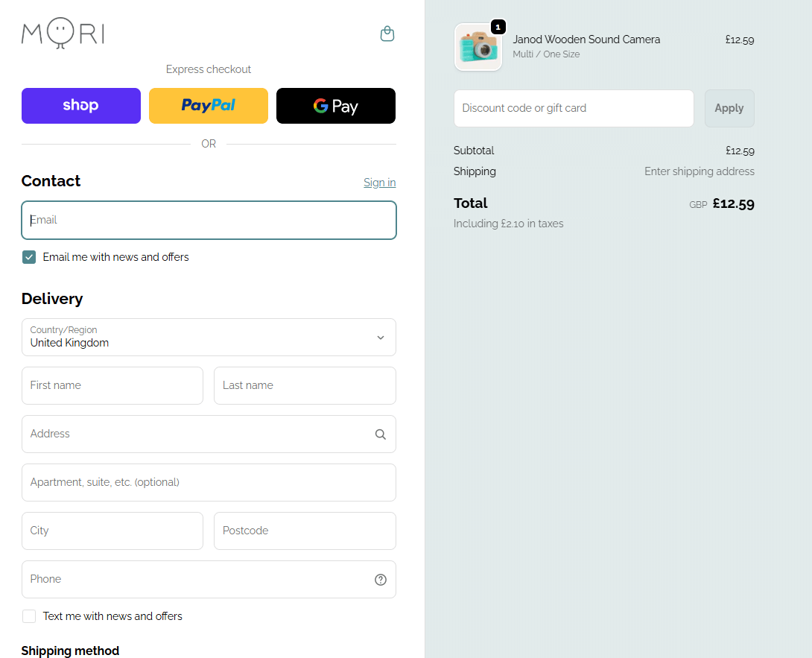Uncheck Email me with news and offers
This screenshot has height=658, width=812.
(29, 257)
